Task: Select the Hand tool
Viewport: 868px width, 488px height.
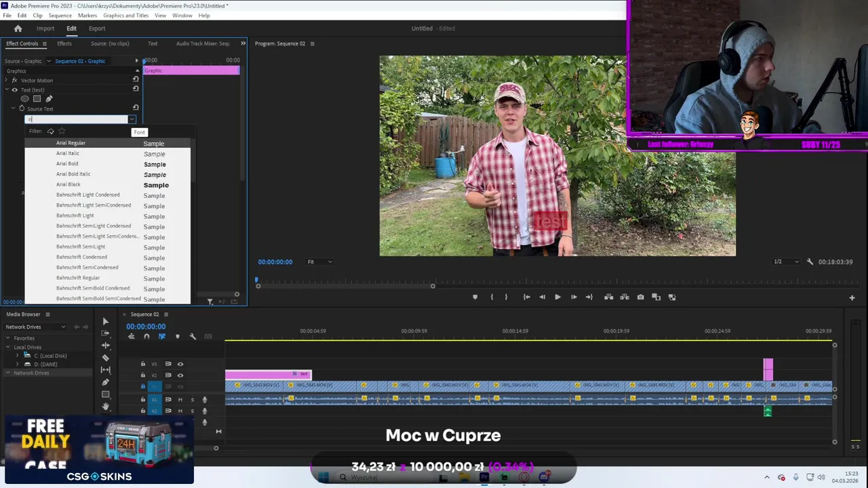Action: pos(105,407)
